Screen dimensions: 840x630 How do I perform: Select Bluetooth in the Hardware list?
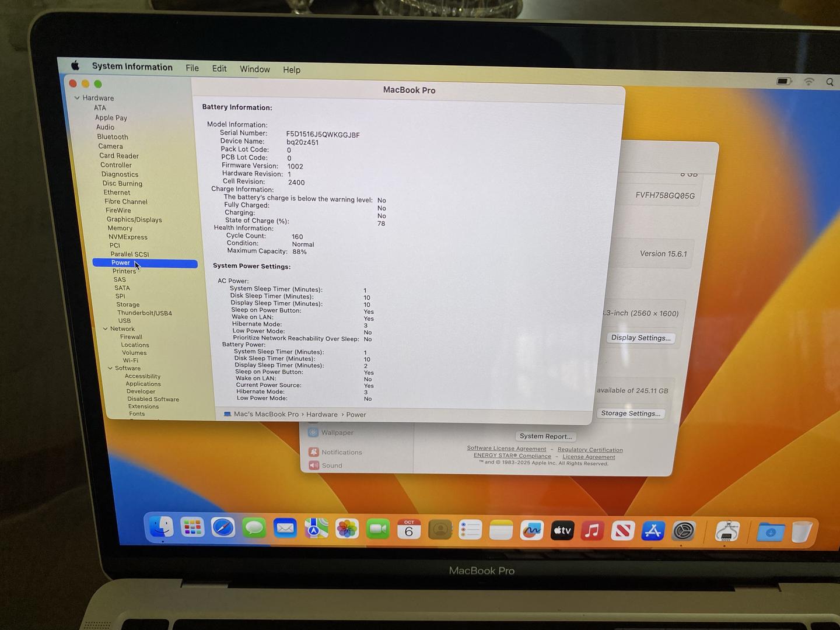(113, 136)
